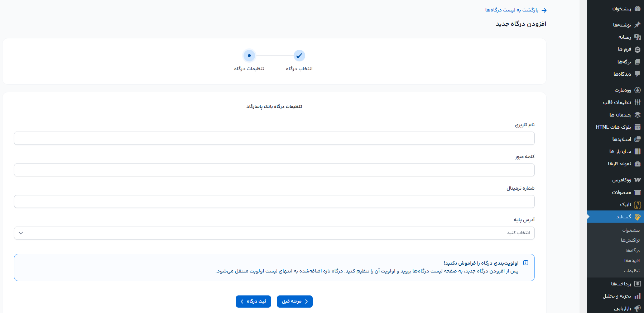Click the ثبت درگاه button
The height and width of the screenshot is (313, 644).
[253, 302]
